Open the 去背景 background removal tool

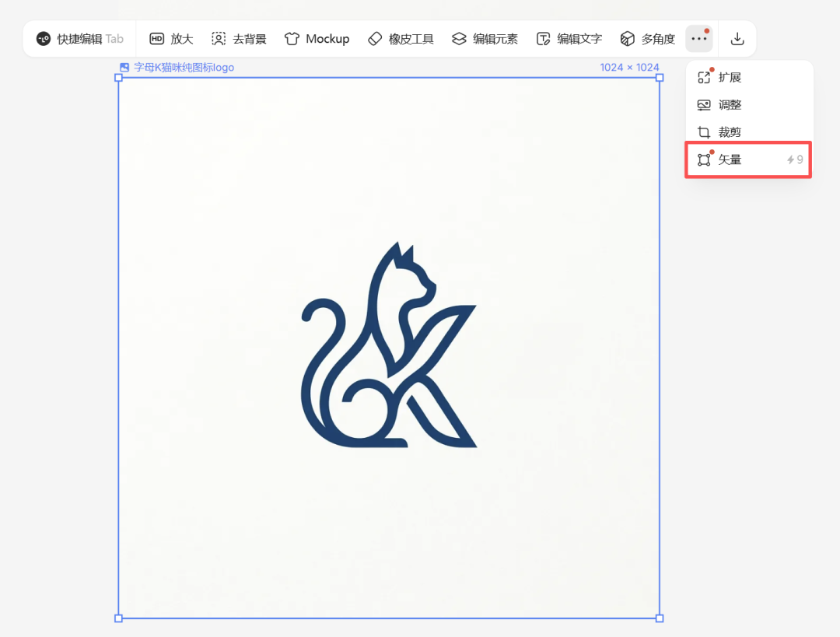pyautogui.click(x=239, y=38)
